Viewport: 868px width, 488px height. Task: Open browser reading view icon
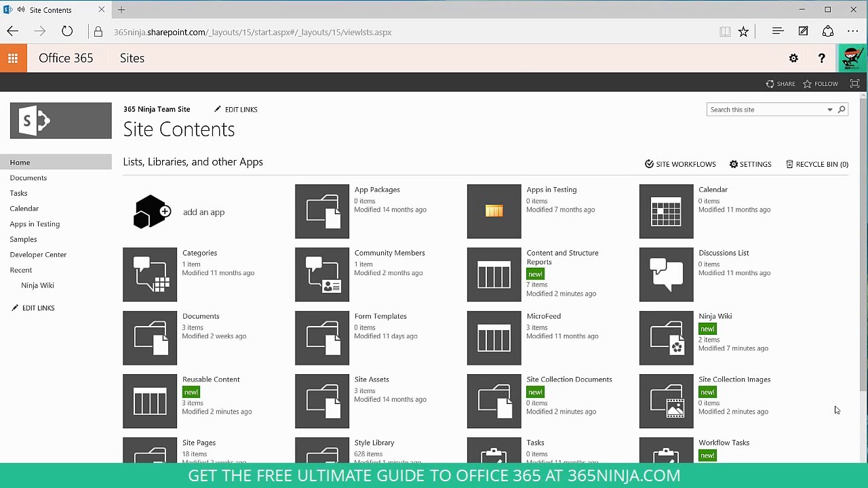725,32
